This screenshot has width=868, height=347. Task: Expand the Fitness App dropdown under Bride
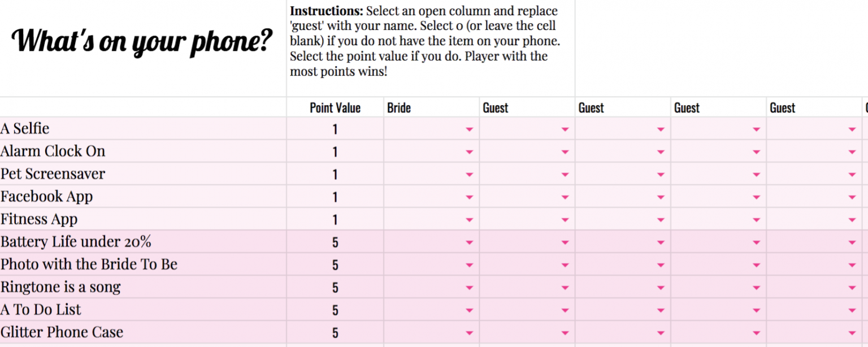tap(469, 219)
